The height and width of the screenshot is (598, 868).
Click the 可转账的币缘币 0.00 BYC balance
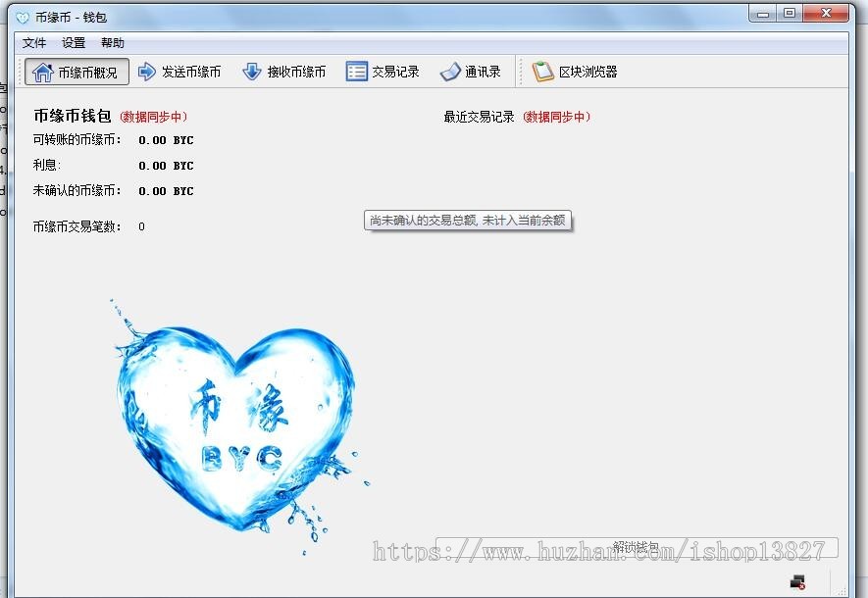(x=166, y=140)
